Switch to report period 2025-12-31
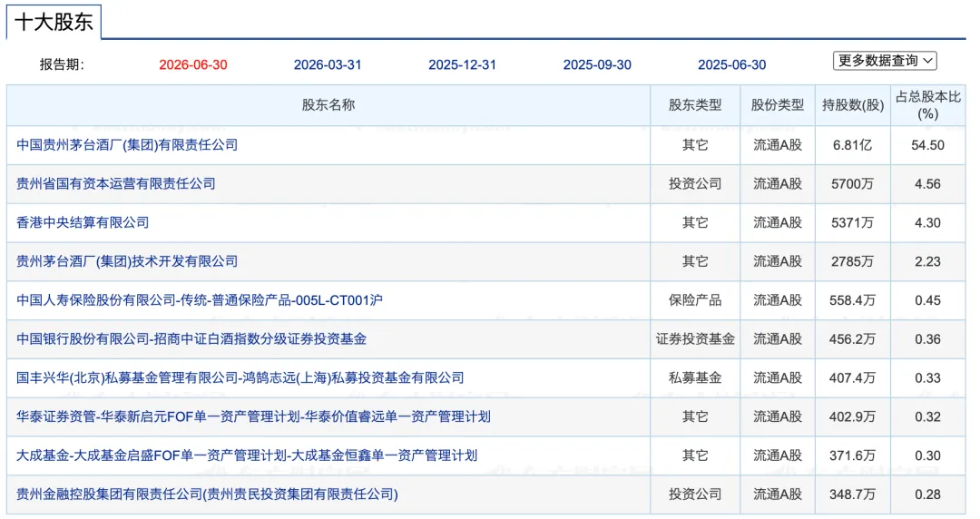This screenshot has height=519, width=980. tap(463, 65)
